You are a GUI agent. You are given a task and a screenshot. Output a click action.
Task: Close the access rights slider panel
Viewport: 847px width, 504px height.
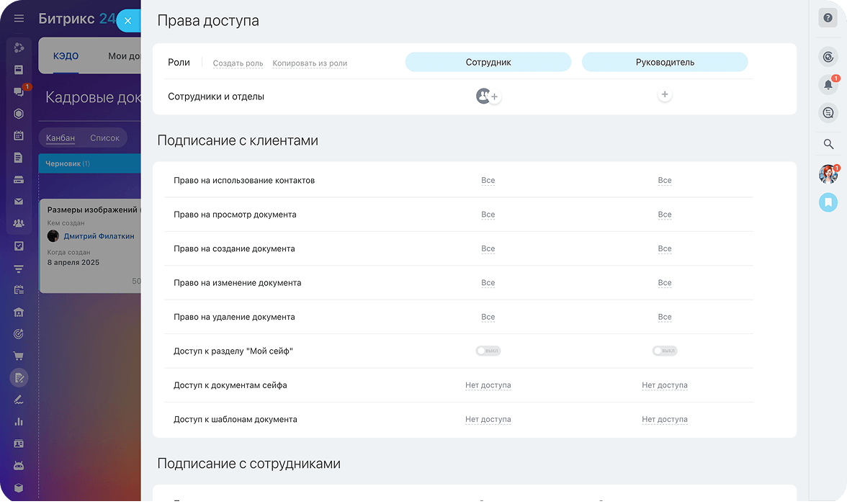(127, 21)
